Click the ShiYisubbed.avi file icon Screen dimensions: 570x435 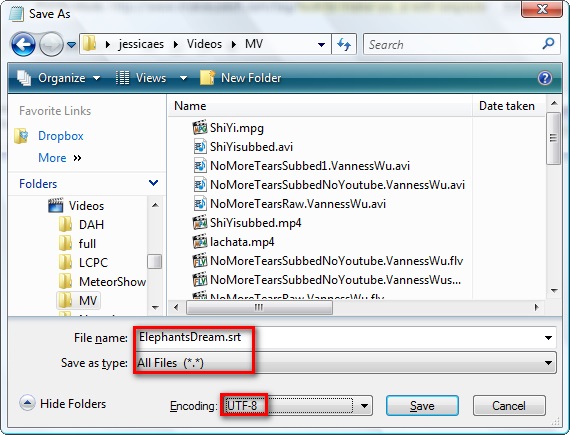click(200, 147)
